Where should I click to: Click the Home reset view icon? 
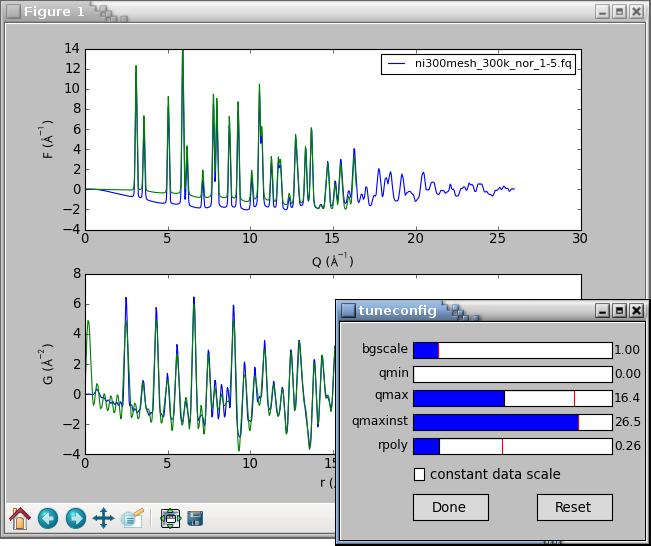click(20, 518)
